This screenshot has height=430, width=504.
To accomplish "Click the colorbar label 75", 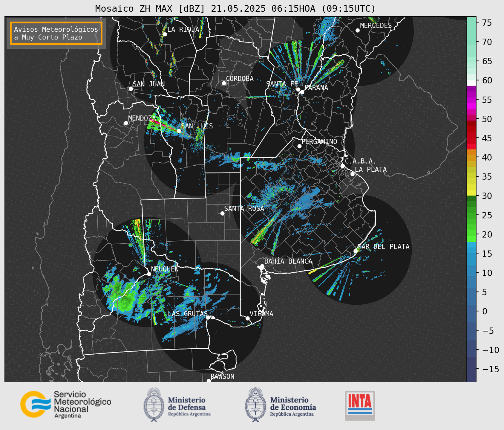I will [x=487, y=23].
